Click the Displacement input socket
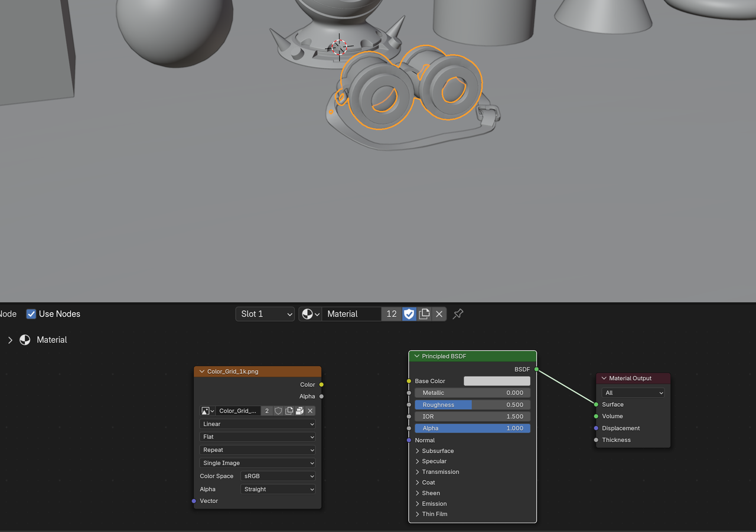756x532 pixels. coord(596,428)
